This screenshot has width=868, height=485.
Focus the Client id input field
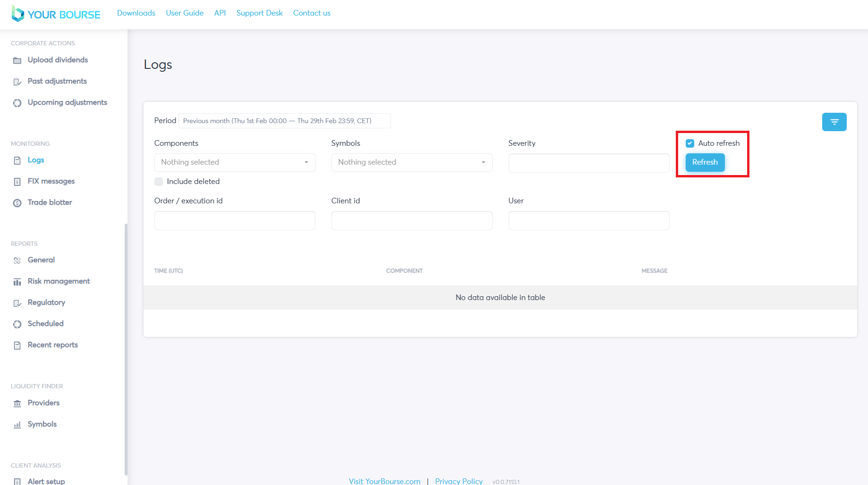point(411,221)
